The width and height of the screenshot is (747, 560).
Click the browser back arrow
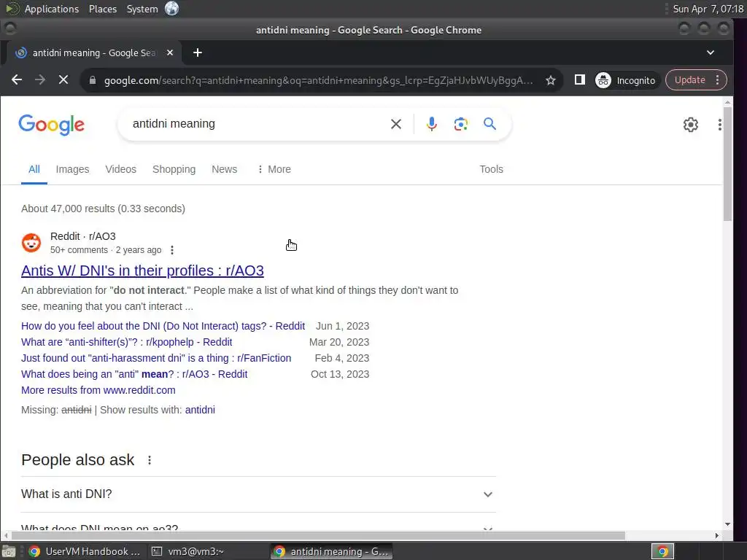coord(17,80)
